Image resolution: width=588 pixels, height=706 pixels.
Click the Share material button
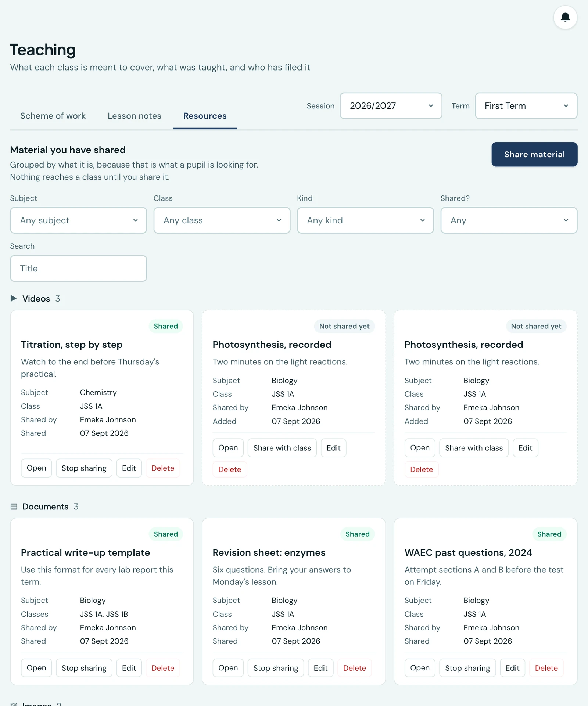coord(534,154)
